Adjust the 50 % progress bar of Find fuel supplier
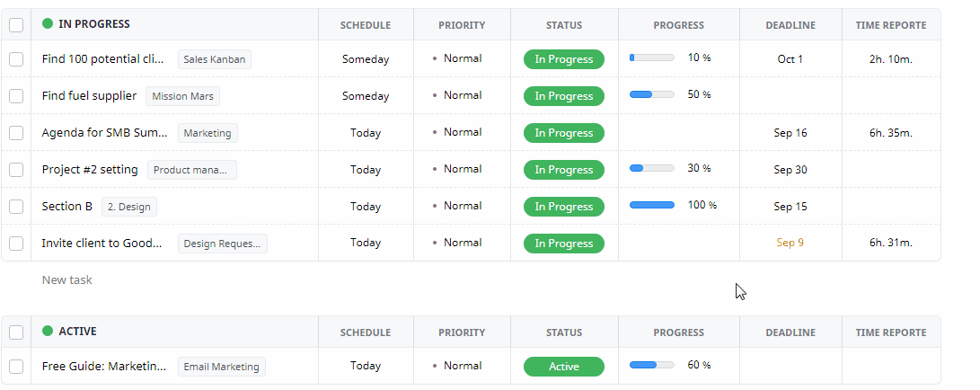980x390 pixels. (x=652, y=94)
